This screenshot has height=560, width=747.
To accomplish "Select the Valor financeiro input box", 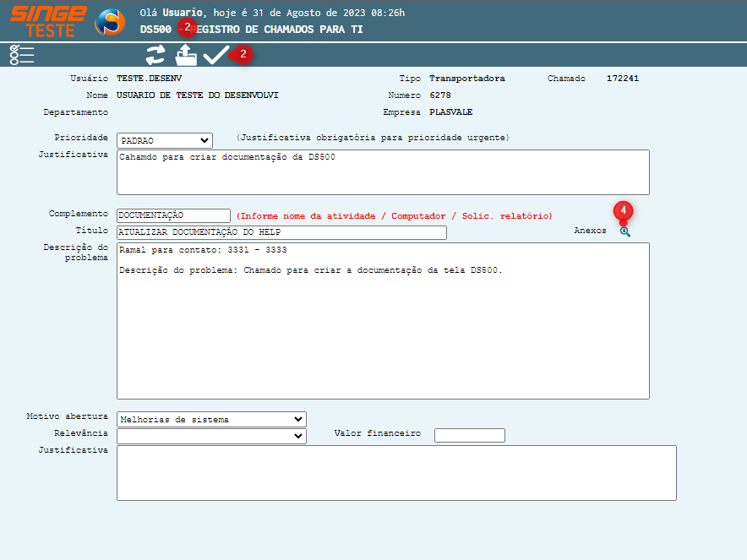I will (x=469, y=435).
